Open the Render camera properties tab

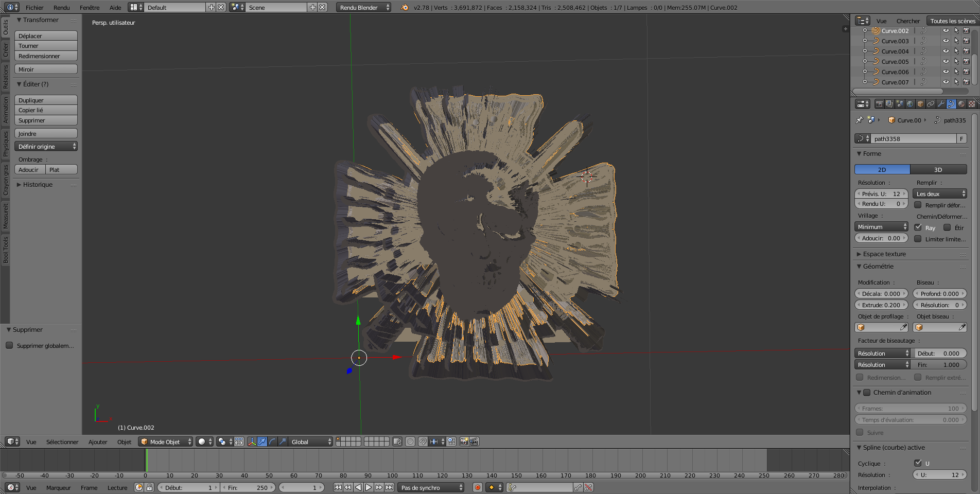879,104
